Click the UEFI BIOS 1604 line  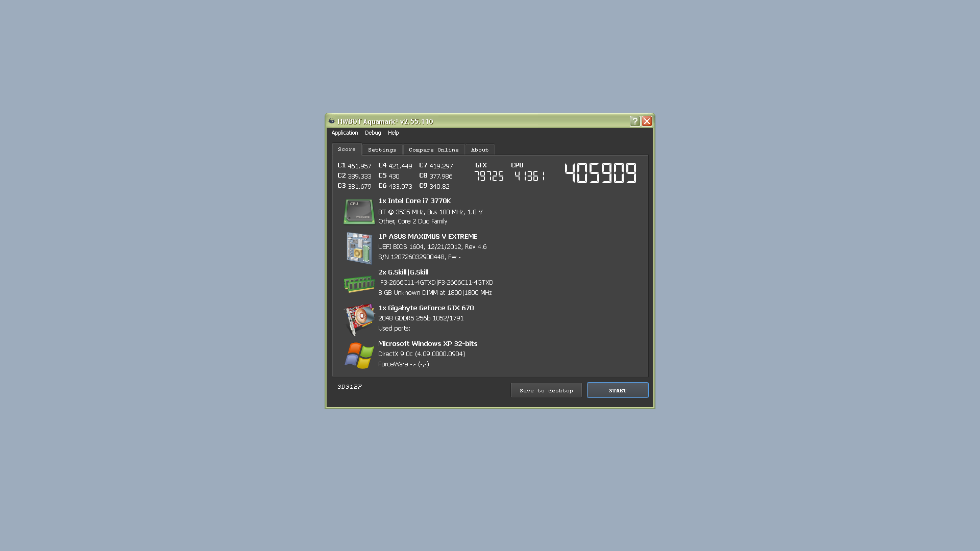point(432,247)
